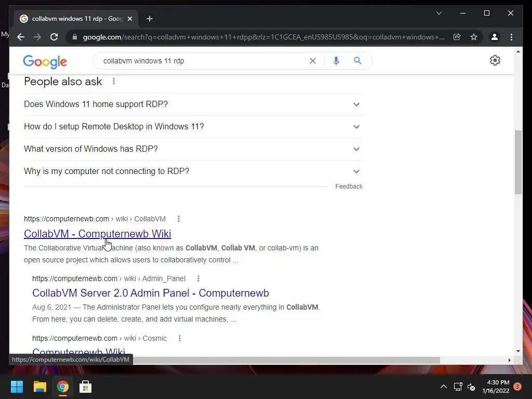Screen dimensions: 532x399
Task: Click the padlock site info icon
Action: point(75,37)
